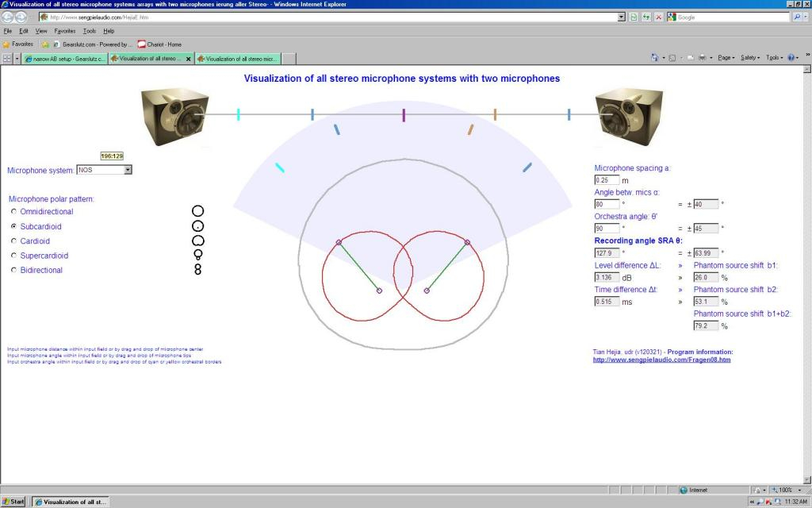Viewport: 812px width, 508px height.
Task: Select the Bidirectional radio button
Action: [13, 271]
